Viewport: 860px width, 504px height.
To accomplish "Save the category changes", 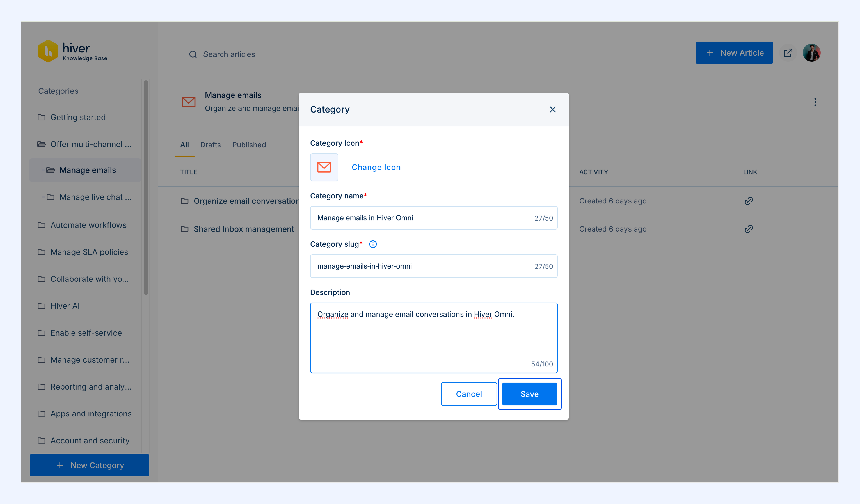I will [529, 394].
